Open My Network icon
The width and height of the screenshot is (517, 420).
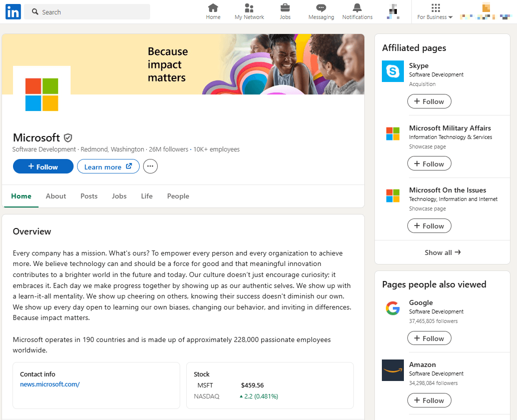(249, 12)
